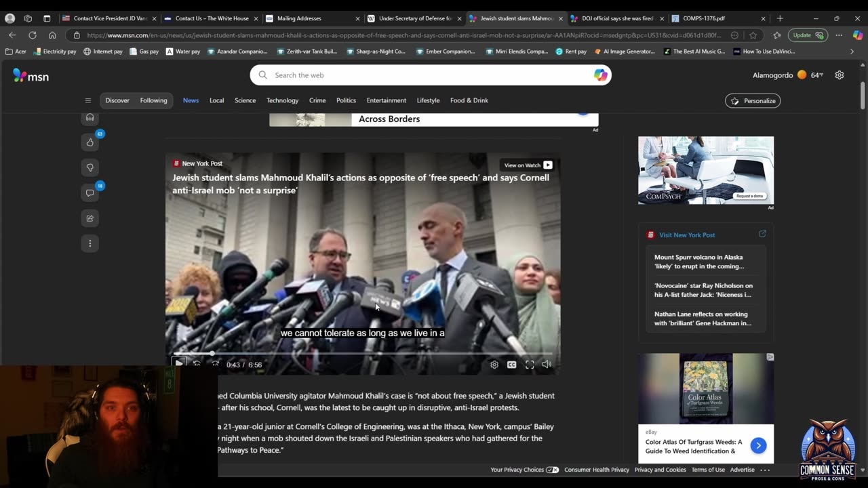Viewport: 868px width, 488px height.
Task: Expand bookmarks bar overflow chevron
Action: (852, 51)
